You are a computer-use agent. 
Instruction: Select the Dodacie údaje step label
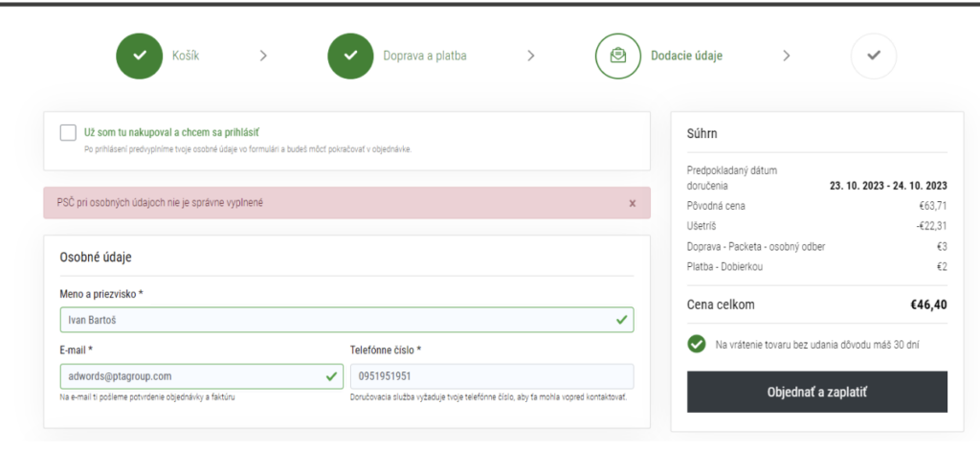click(687, 56)
